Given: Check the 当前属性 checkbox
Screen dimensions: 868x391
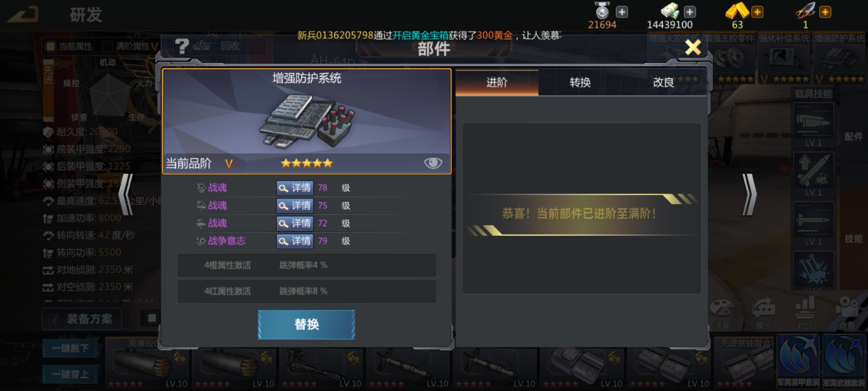Looking at the screenshot, I should pos(51,46).
